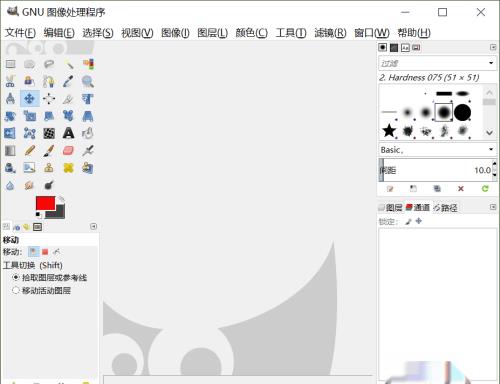Refresh brushes with green arrow icon
Viewport: 500px width, 384px height.
[x=485, y=189]
